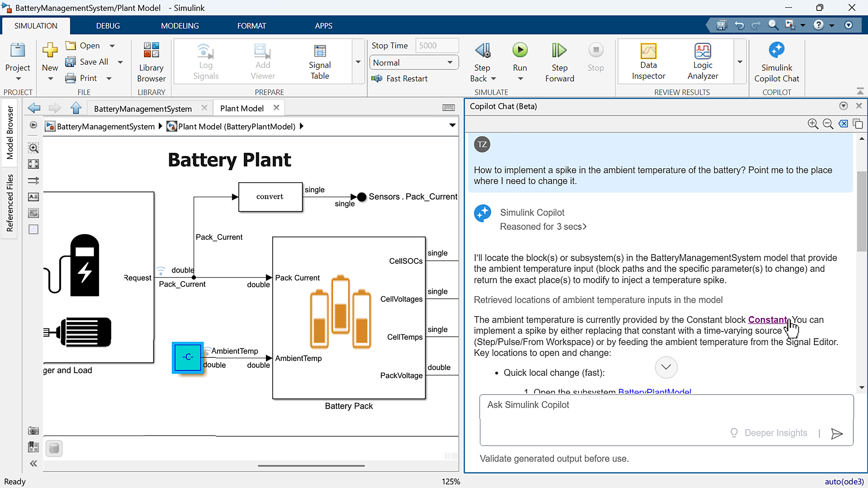This screenshot has height=488, width=868.
Task: Select the BatteryManagementSystem model tab
Action: click(x=143, y=108)
